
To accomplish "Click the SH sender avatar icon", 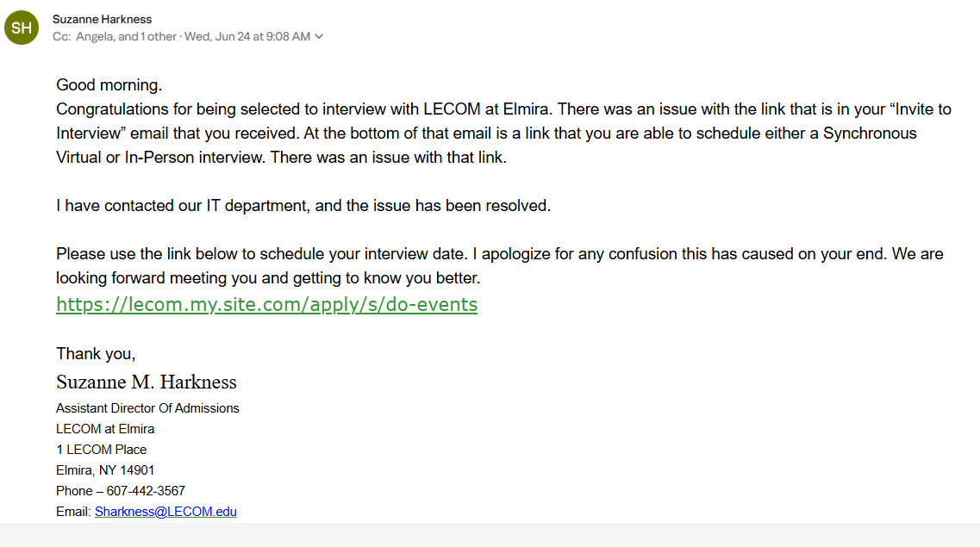I will [22, 28].
